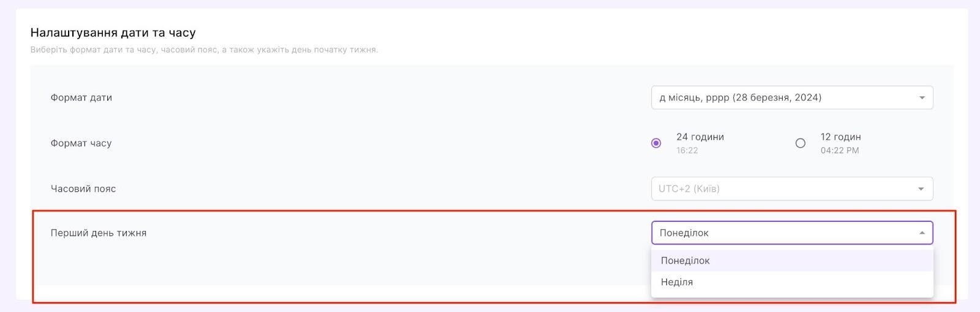Click the 04:22 PM sample time text
Viewport: 980px width, 312px height.
tap(840, 151)
